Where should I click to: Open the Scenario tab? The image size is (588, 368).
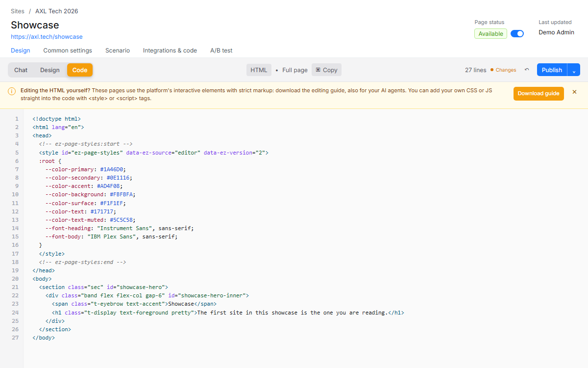[118, 51]
